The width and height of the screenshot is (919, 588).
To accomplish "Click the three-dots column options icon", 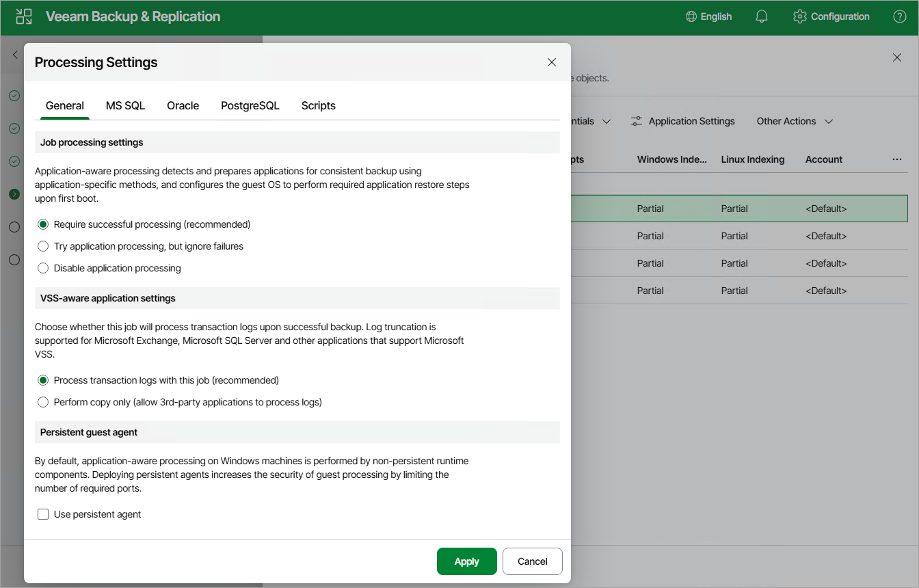I will click(897, 159).
